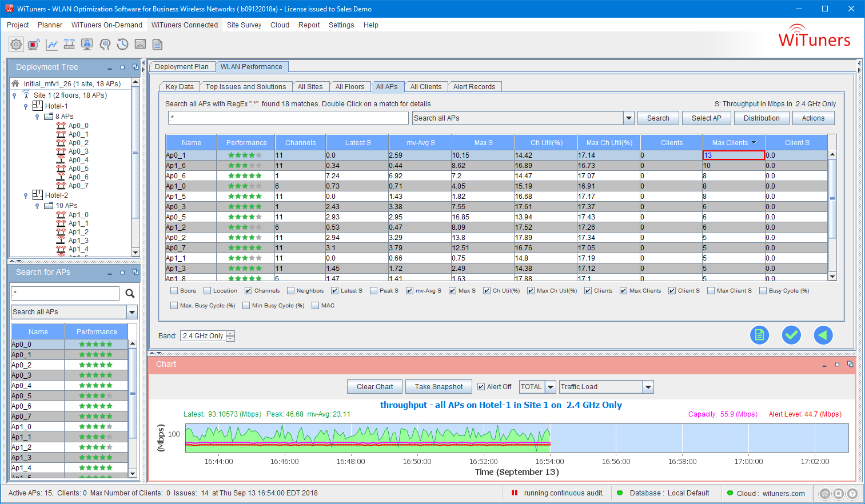
Task: Open the line chart performance toolbar icon
Action: [51, 45]
